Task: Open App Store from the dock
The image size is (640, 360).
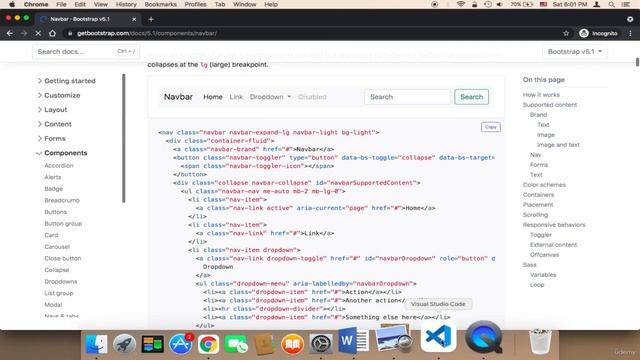Action: point(180,344)
